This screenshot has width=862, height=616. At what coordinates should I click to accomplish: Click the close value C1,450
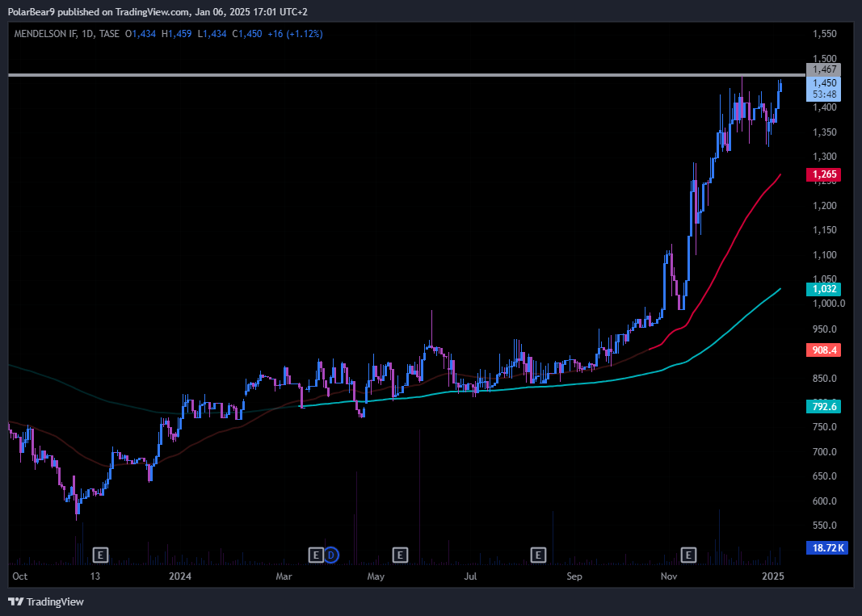point(247,34)
